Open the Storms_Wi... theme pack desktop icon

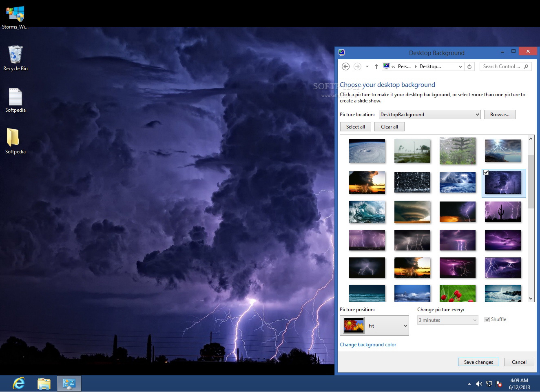(x=15, y=17)
